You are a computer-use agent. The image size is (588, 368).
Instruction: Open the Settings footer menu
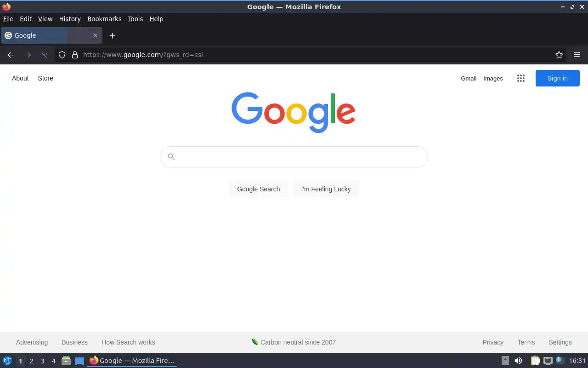[x=560, y=342]
